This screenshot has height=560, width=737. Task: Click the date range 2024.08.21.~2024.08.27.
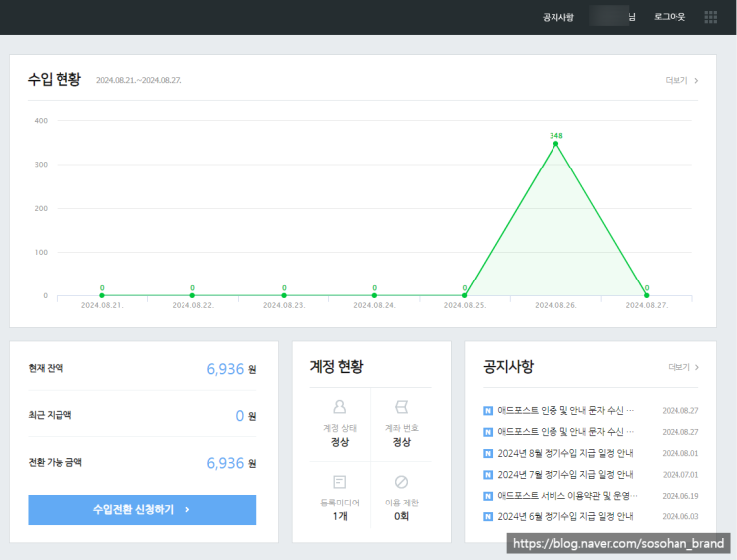pyautogui.click(x=139, y=81)
